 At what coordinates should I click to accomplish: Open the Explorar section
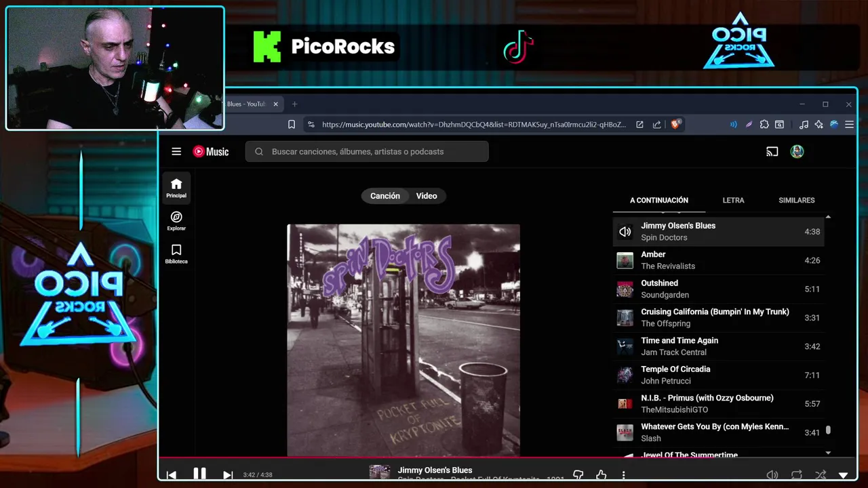tap(176, 220)
